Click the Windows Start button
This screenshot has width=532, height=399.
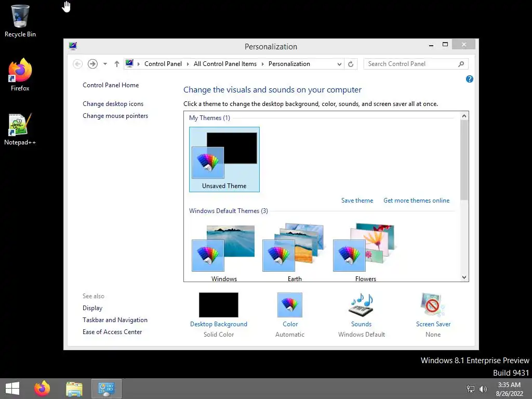12,389
